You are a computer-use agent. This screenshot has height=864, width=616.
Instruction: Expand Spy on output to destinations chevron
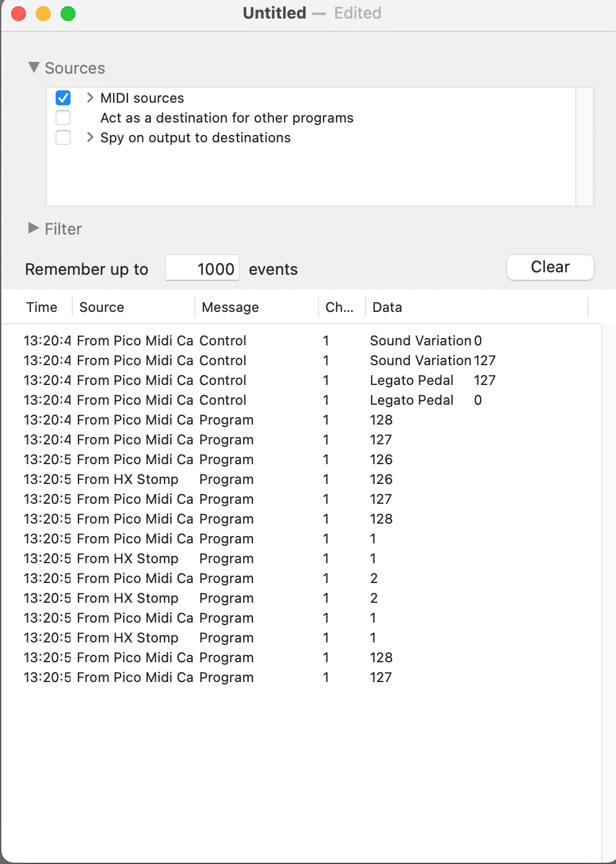[x=90, y=137]
